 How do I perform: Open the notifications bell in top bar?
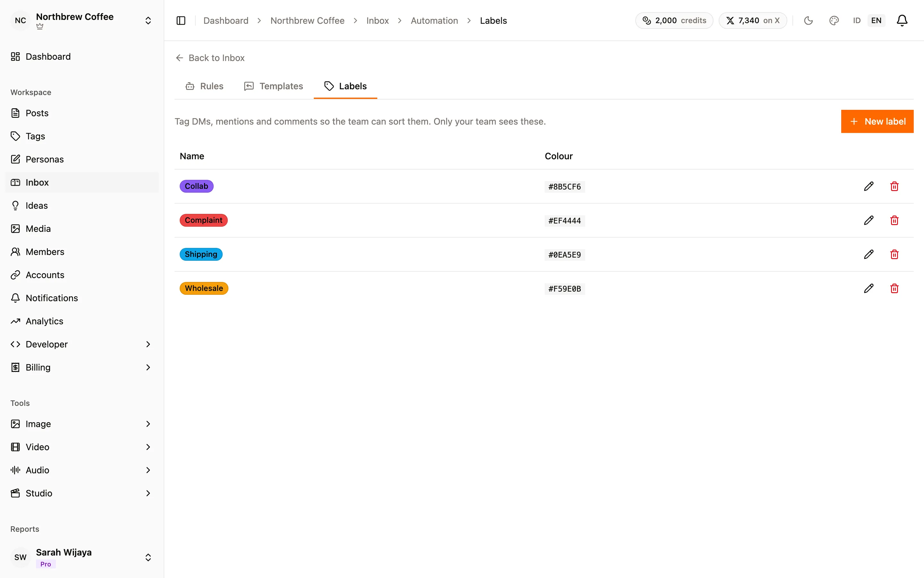[x=902, y=21]
